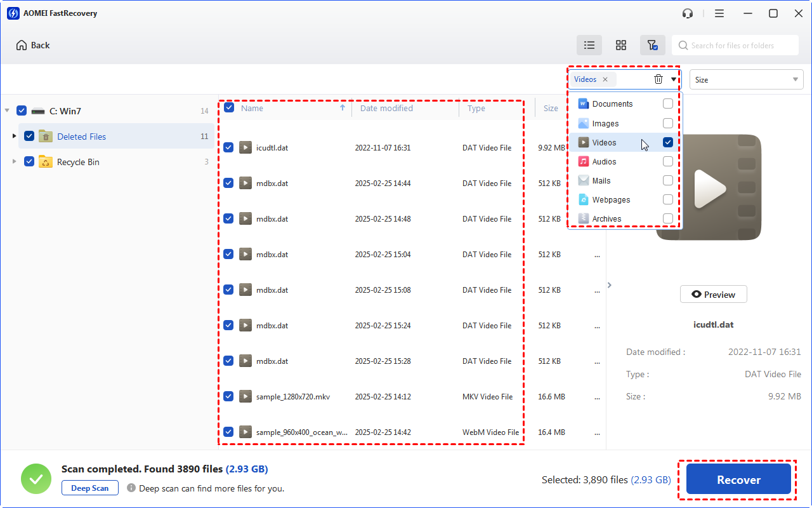Switch to list view
812x508 pixels.
pos(589,45)
